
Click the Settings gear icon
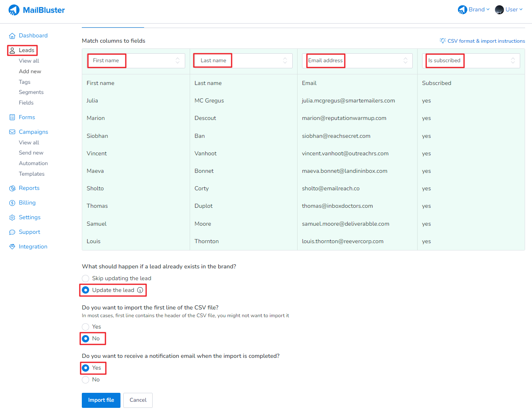click(12, 218)
